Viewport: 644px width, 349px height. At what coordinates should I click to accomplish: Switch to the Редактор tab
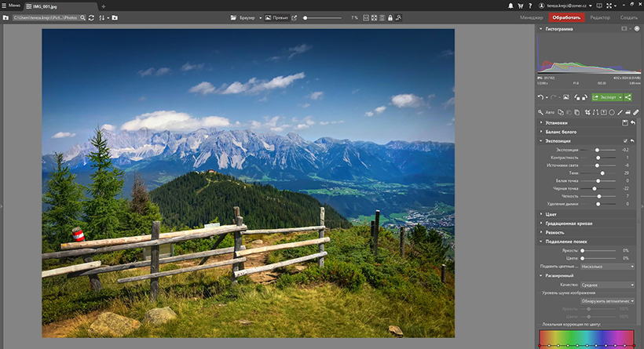coord(600,17)
